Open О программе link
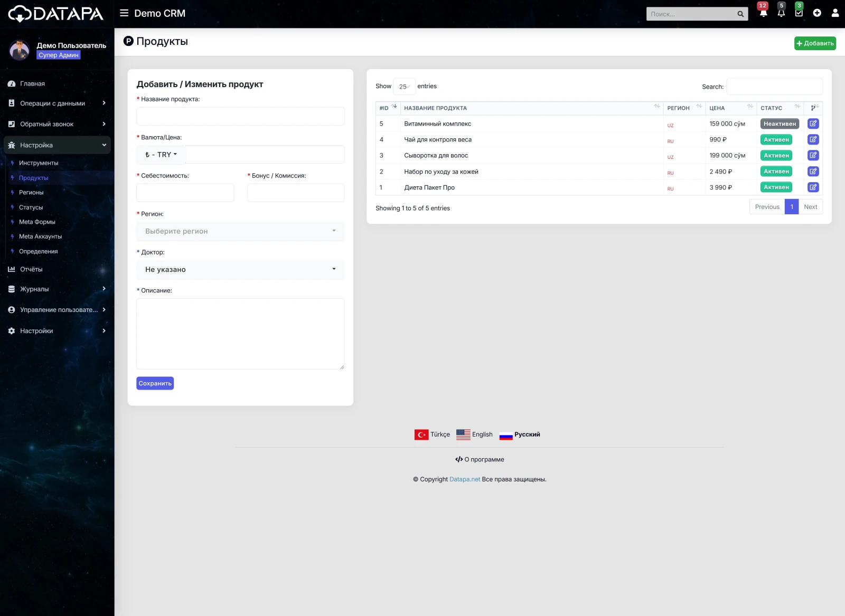Image resolution: width=845 pixels, height=616 pixels. (480, 459)
